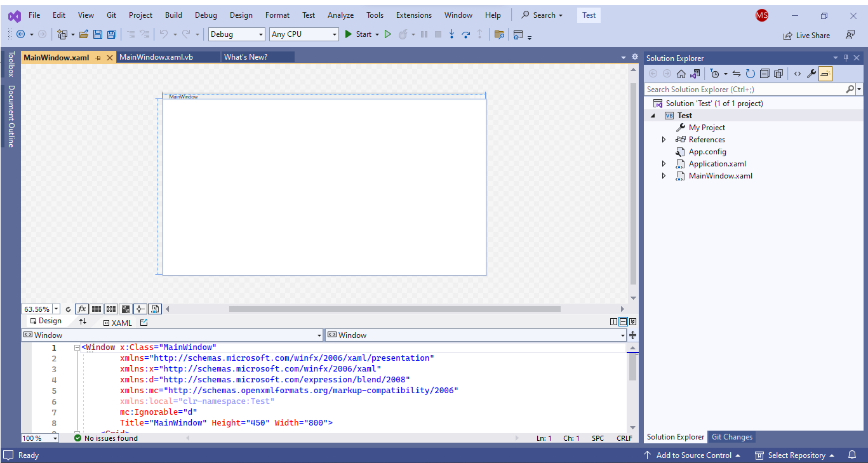This screenshot has width=868, height=463.
Task: Open the Debug menu
Action: (206, 15)
